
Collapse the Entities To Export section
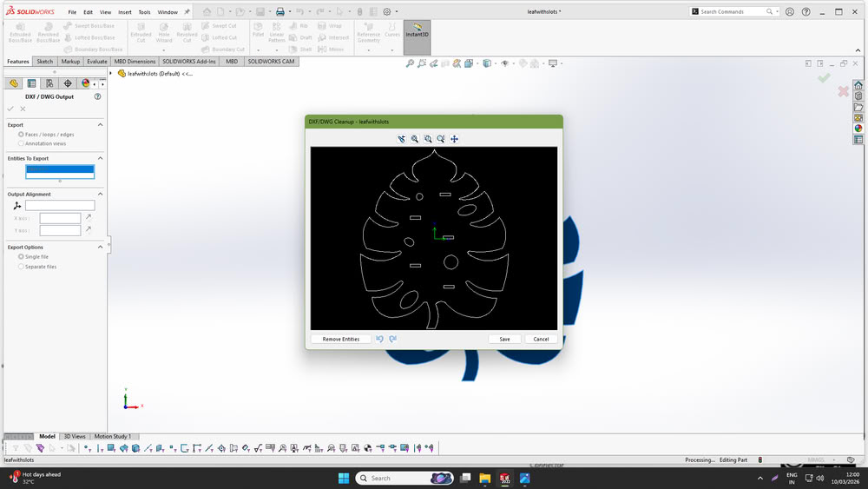(x=100, y=158)
